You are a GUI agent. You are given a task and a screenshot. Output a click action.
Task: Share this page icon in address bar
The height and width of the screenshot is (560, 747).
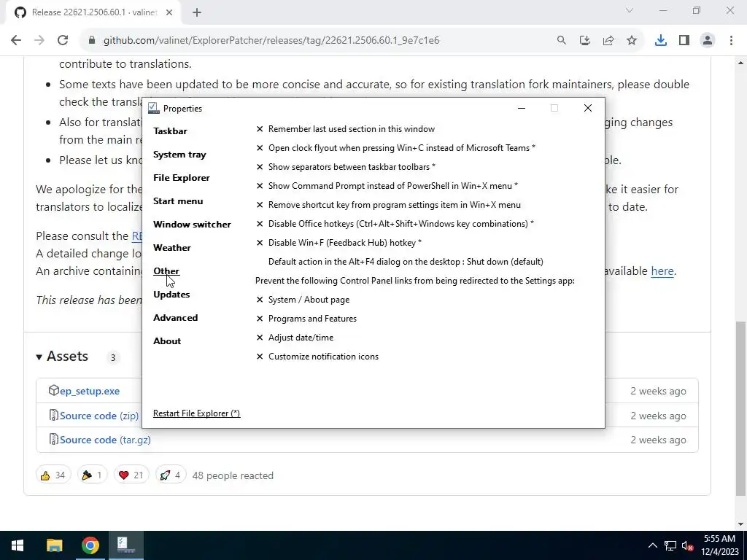click(608, 41)
